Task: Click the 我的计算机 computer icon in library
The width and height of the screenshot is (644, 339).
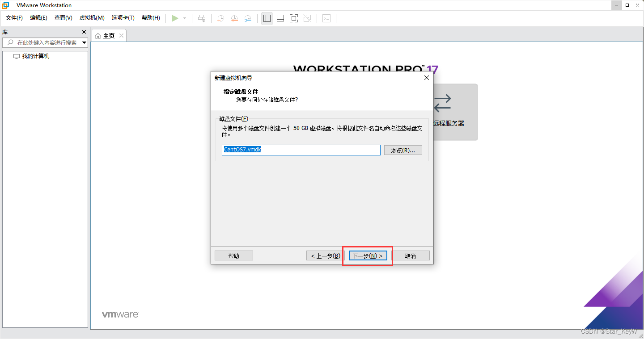Action: pos(15,56)
